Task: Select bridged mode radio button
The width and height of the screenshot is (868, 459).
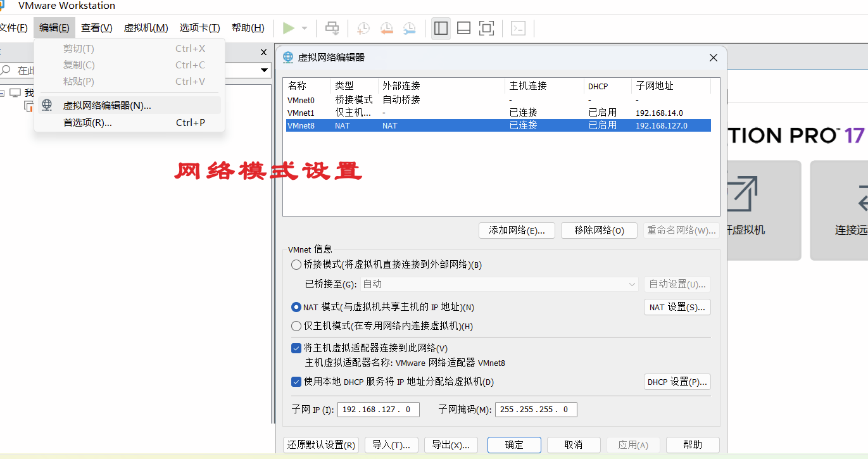Action: pos(296,265)
